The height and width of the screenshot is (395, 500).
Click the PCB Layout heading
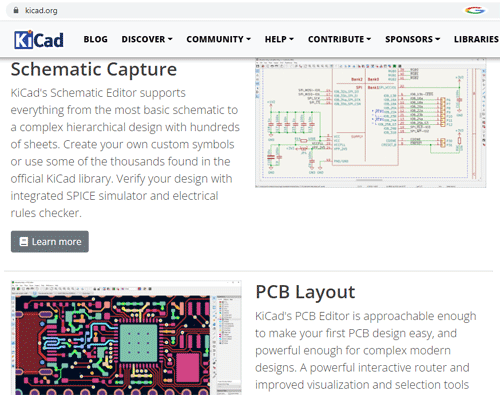tap(305, 292)
